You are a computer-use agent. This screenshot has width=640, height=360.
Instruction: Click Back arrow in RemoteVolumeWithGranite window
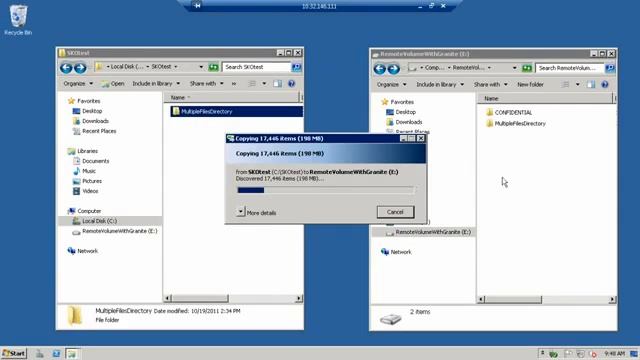coord(380,69)
